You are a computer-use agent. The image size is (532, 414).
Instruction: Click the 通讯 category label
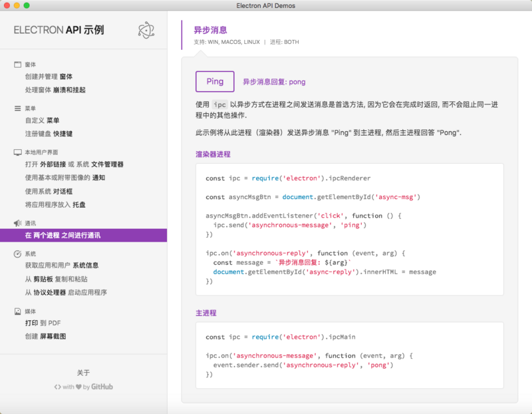click(x=30, y=223)
